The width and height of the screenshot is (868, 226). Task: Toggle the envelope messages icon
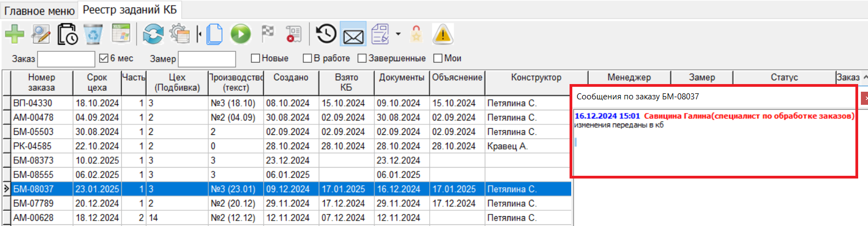tap(353, 36)
